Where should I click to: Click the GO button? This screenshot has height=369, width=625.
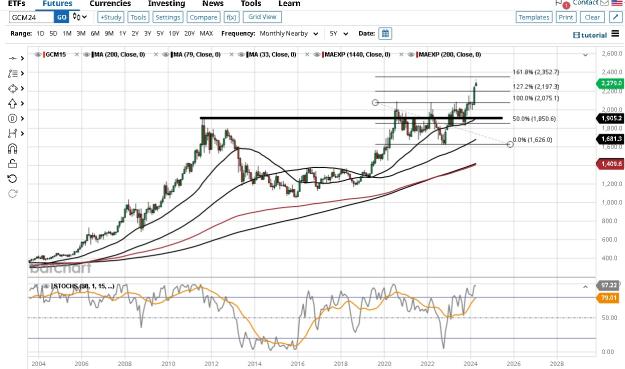(61, 17)
